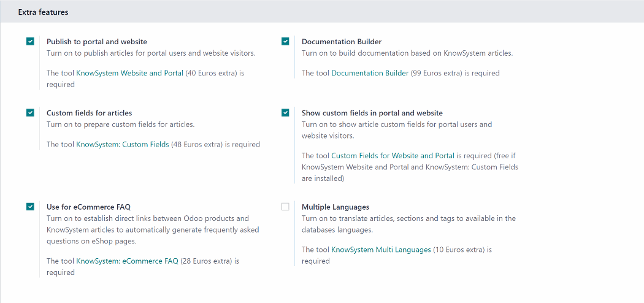Viewport: 644px width, 303px height.
Task: Open KnowSystem Multi Languages link
Action: 381,249
